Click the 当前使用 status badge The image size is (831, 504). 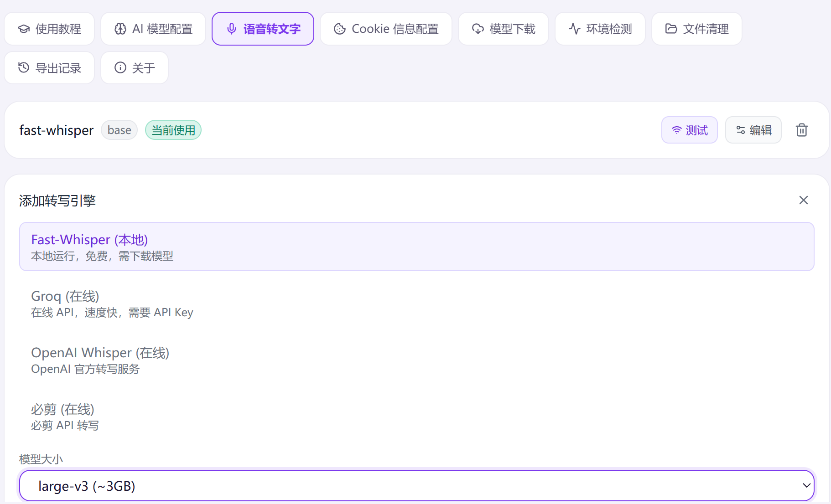(x=173, y=130)
